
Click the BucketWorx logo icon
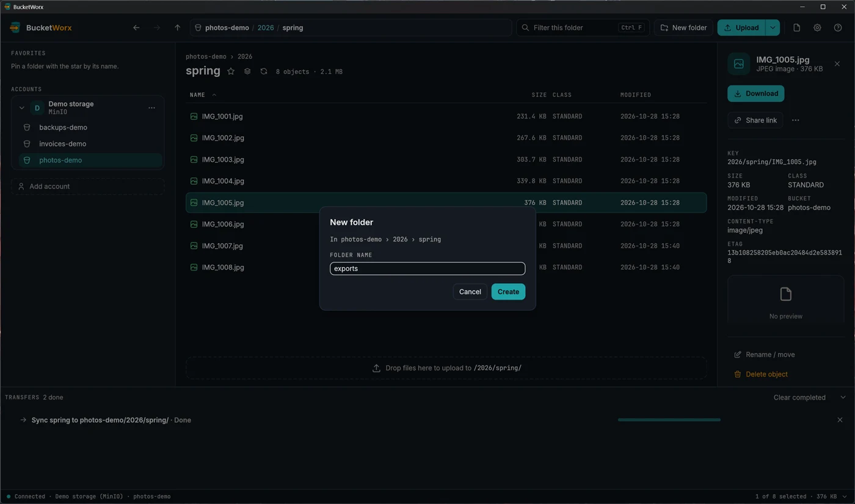click(x=15, y=27)
